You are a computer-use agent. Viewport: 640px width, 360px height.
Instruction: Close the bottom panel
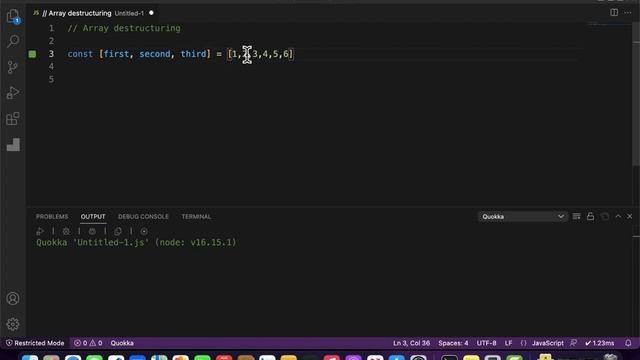coord(629,216)
